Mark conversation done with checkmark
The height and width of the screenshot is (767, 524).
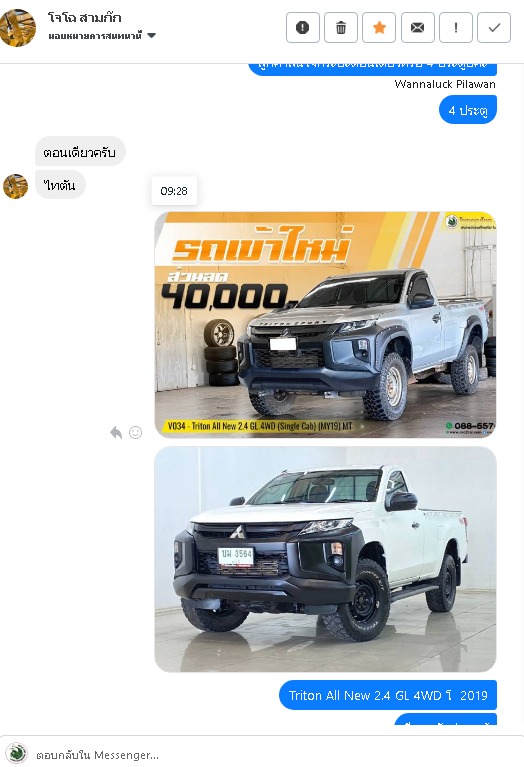pyautogui.click(x=494, y=27)
